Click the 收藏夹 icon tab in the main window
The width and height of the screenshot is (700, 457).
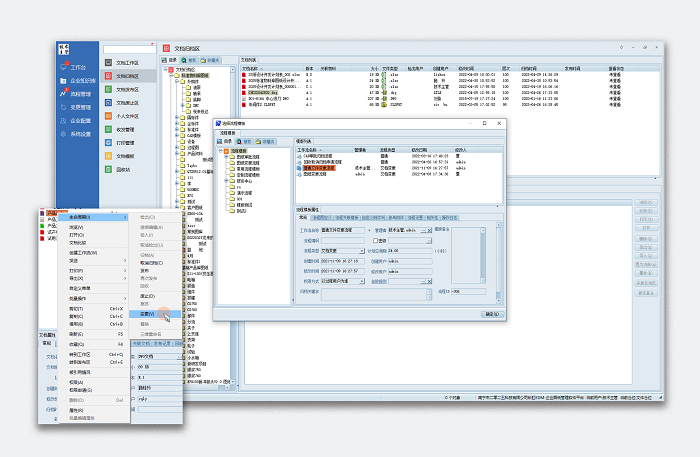click(x=210, y=60)
